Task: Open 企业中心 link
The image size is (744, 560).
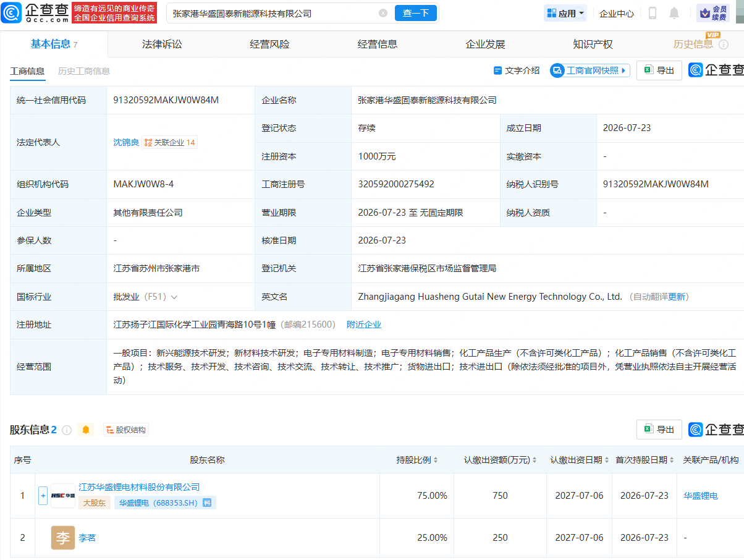Action: (617, 13)
